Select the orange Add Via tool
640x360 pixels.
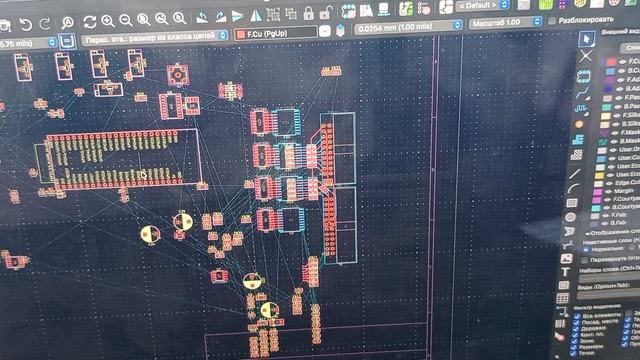[579, 124]
